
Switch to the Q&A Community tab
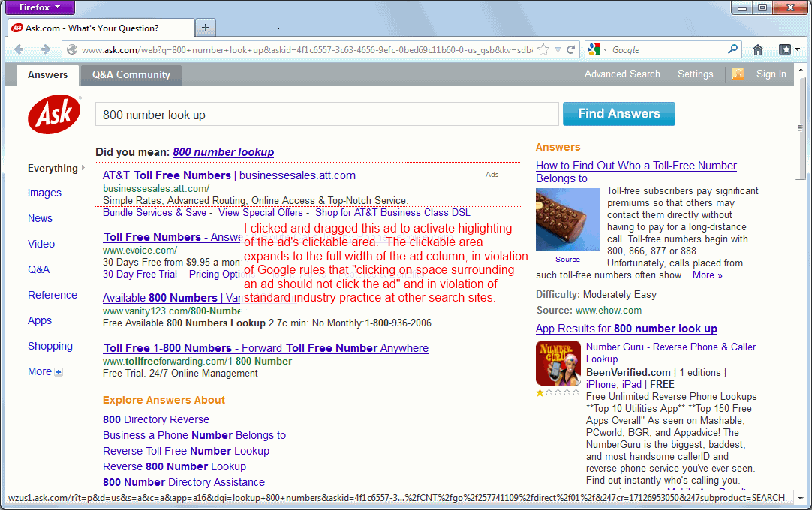[131, 74]
